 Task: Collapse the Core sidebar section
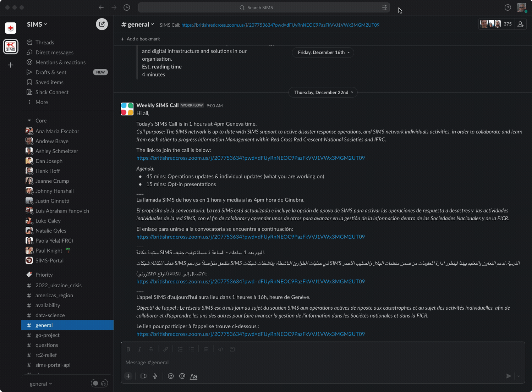29,121
